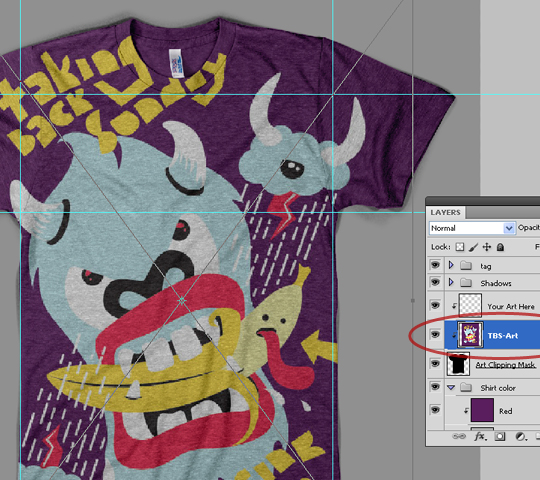Screen dimensions: 540x480
Task: Toggle visibility of the Red layer
Action: 435,410
